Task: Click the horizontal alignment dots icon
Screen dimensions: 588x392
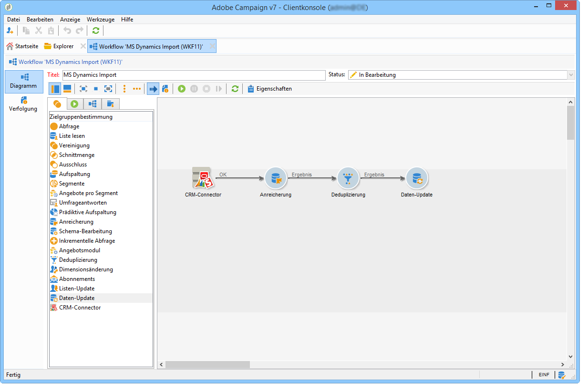Action: (137, 89)
